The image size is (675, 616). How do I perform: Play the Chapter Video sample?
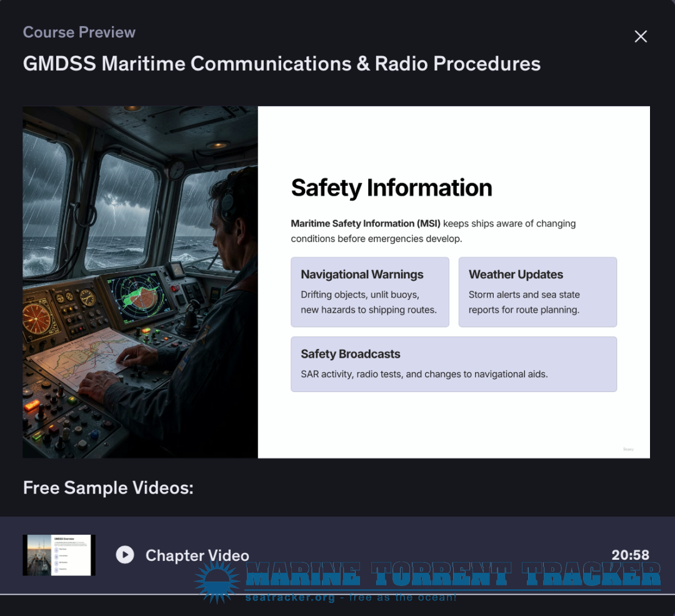125,555
